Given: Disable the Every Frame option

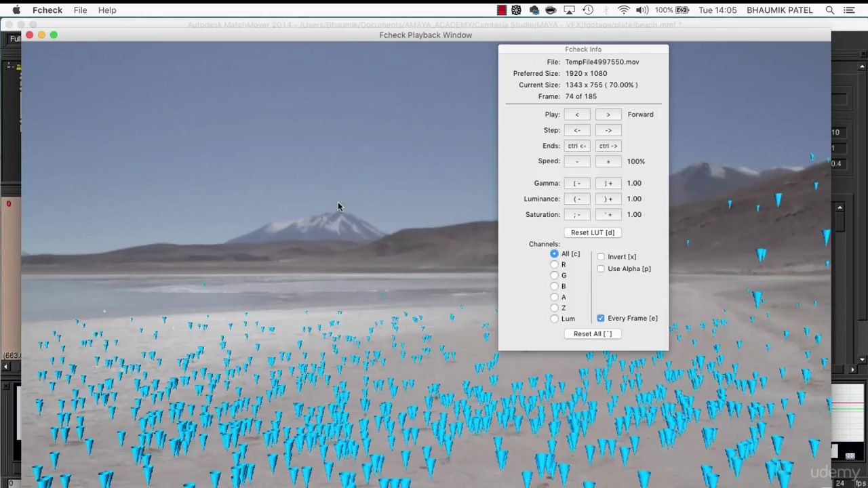Looking at the screenshot, I should 601,318.
